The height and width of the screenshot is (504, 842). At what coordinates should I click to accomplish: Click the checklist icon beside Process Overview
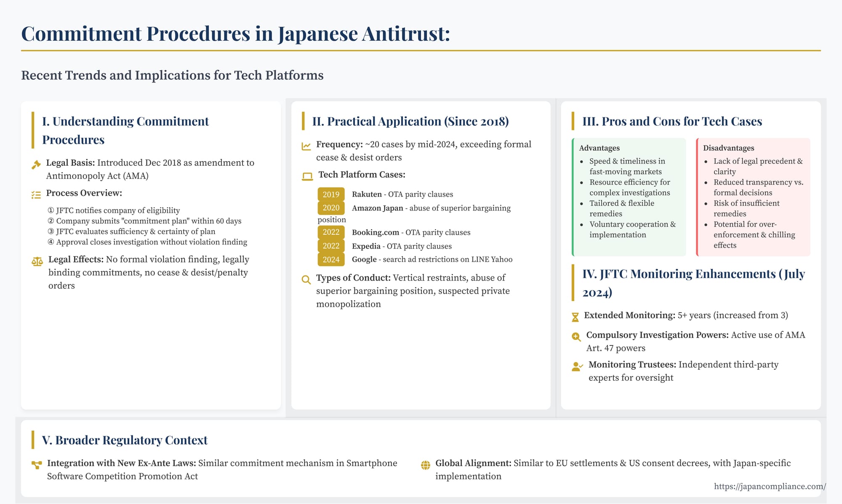[x=36, y=195]
